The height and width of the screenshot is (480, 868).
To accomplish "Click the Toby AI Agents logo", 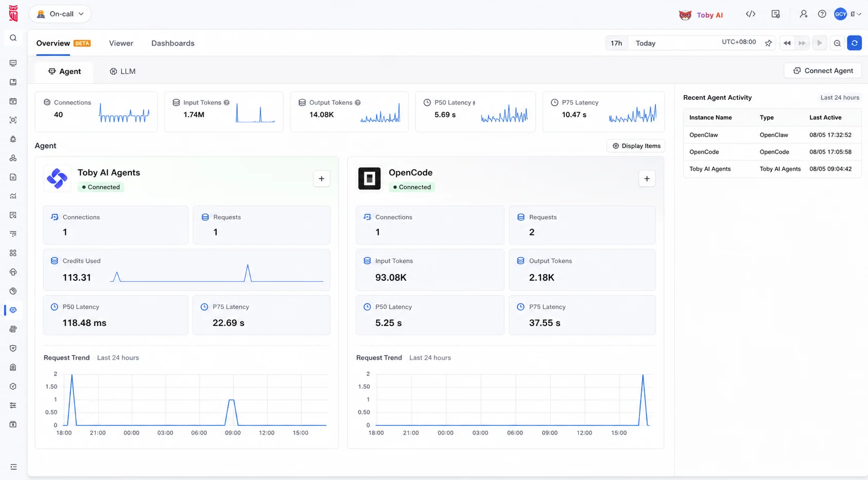I will 57,179.
